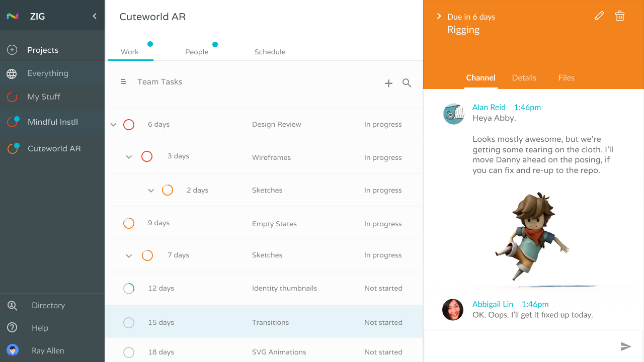The image size is (644, 362).
Task: Open Alan Reid's profile name link
Action: coord(489,107)
